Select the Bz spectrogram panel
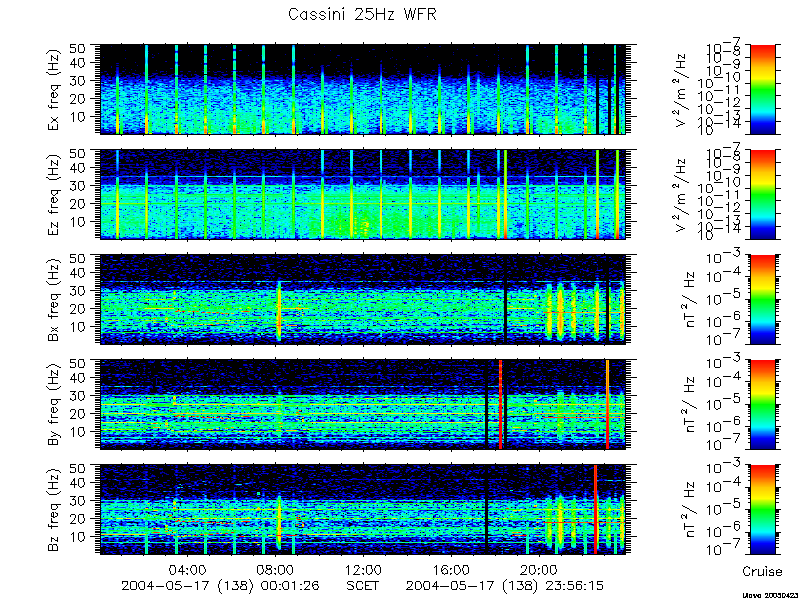Image resolution: width=800 pixels, height=600 pixels. click(363, 509)
